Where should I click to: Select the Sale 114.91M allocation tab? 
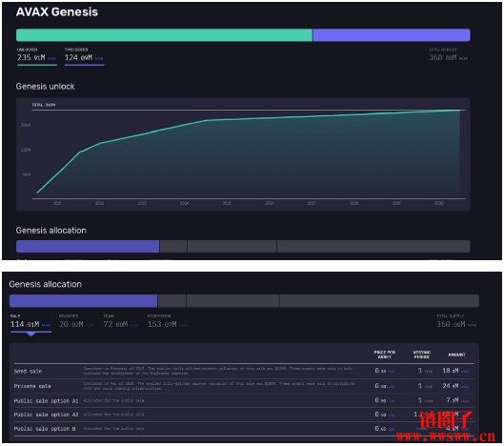(x=30, y=322)
